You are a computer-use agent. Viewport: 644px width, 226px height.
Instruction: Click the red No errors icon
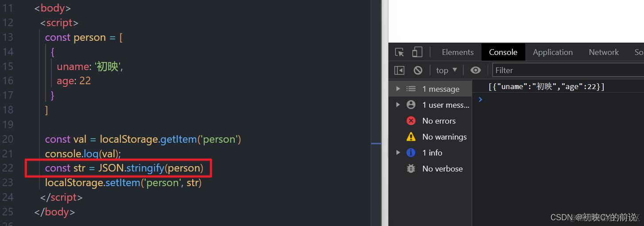[x=411, y=121]
